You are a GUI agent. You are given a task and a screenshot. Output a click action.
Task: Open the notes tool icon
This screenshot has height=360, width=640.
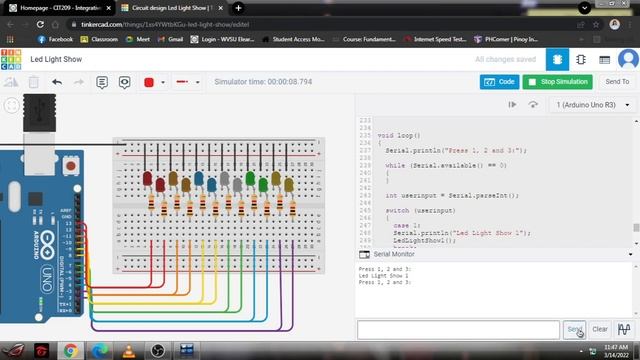tap(102, 82)
